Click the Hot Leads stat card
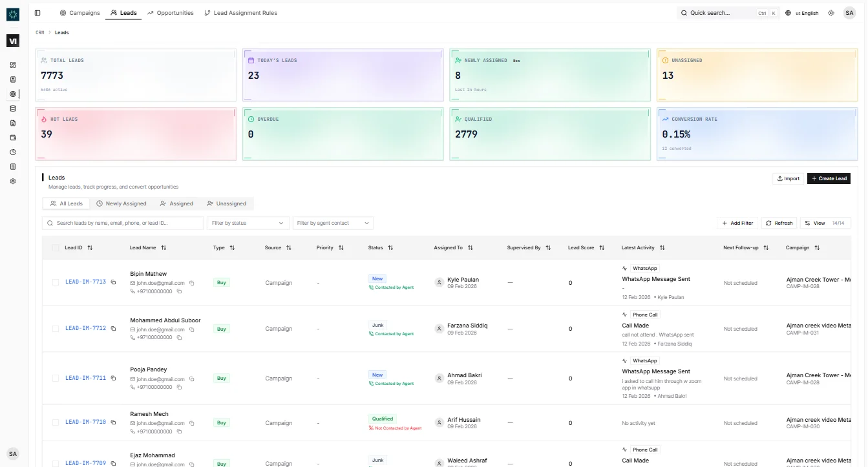This screenshot has height=467, width=868. click(x=136, y=134)
